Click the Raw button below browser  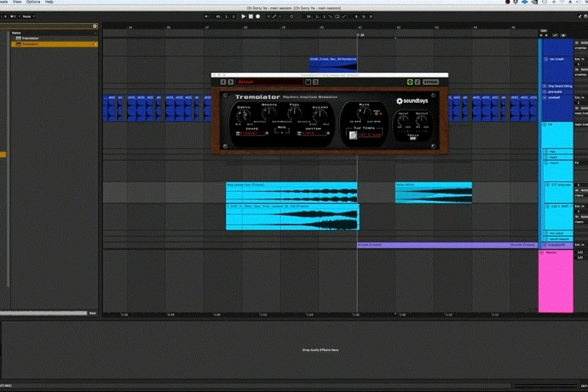[92, 314]
